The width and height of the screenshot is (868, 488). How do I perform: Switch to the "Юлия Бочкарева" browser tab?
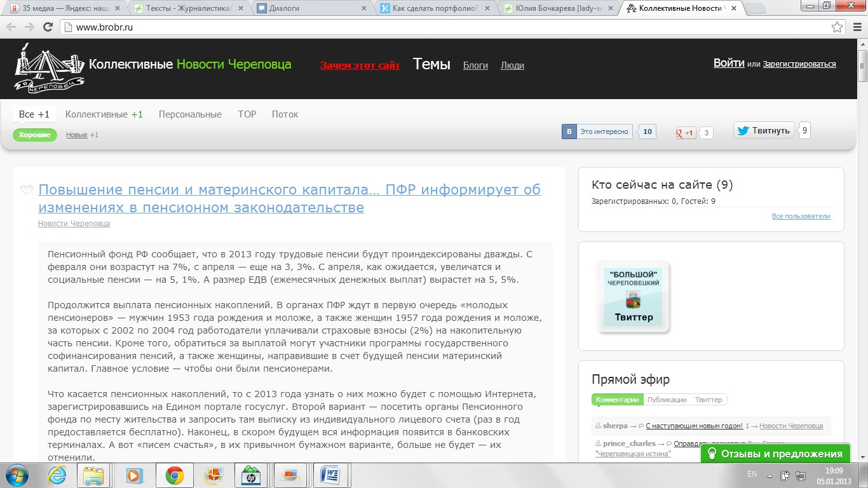tap(557, 9)
